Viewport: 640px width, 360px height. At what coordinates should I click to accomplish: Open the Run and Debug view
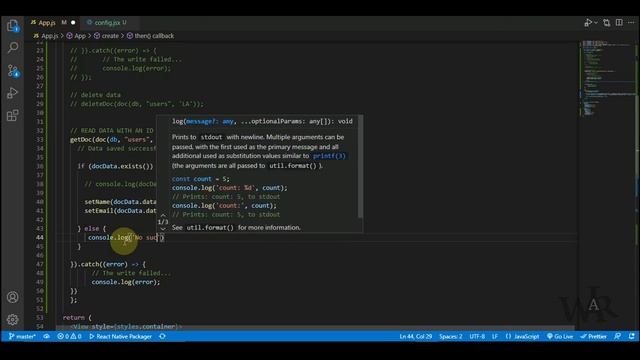pyautogui.click(x=13, y=93)
